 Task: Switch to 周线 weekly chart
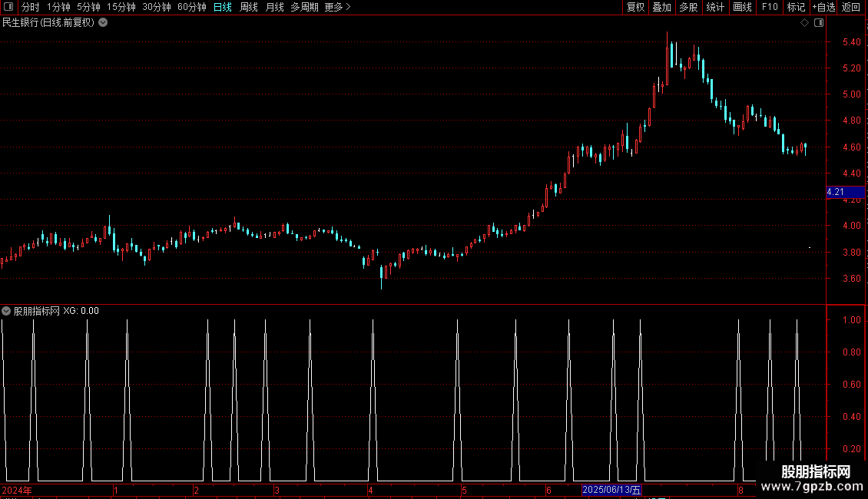(249, 7)
